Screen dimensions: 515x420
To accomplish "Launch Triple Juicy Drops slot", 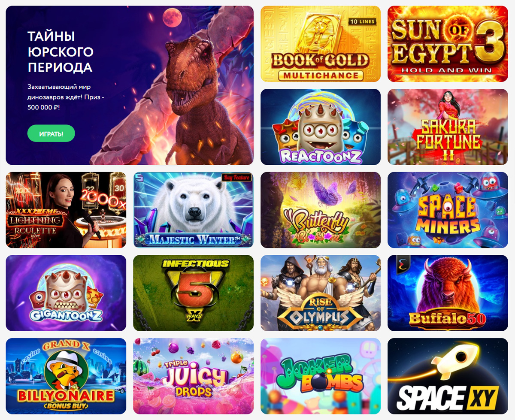I will pos(194,376).
